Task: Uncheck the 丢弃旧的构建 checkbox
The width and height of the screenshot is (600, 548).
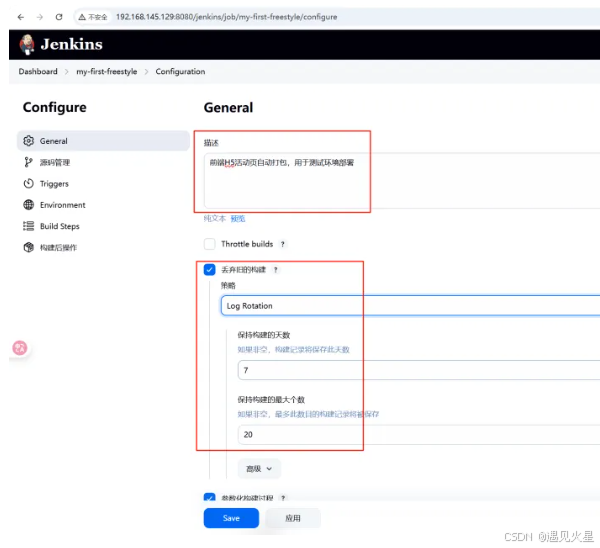Action: 209,269
